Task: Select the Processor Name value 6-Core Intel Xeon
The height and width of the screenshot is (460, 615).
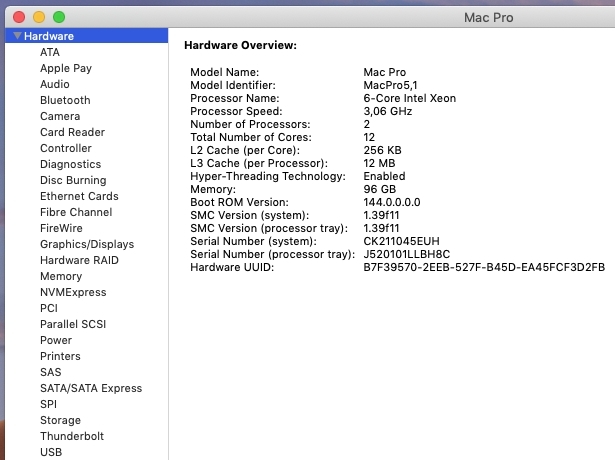Action: pyautogui.click(x=409, y=98)
